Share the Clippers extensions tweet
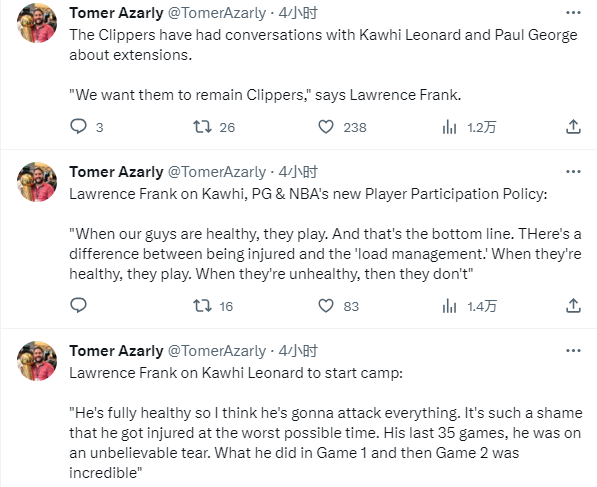 573,127
